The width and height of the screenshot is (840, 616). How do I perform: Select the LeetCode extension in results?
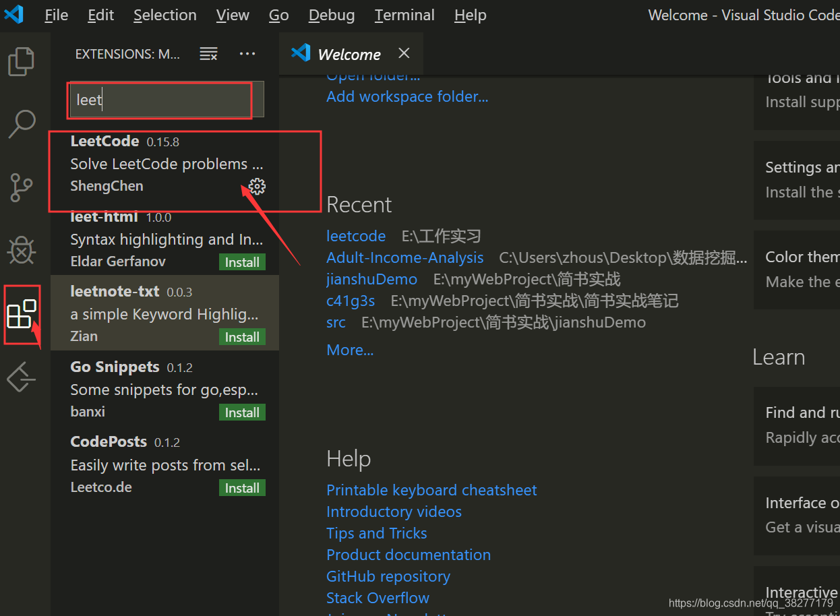(x=162, y=162)
